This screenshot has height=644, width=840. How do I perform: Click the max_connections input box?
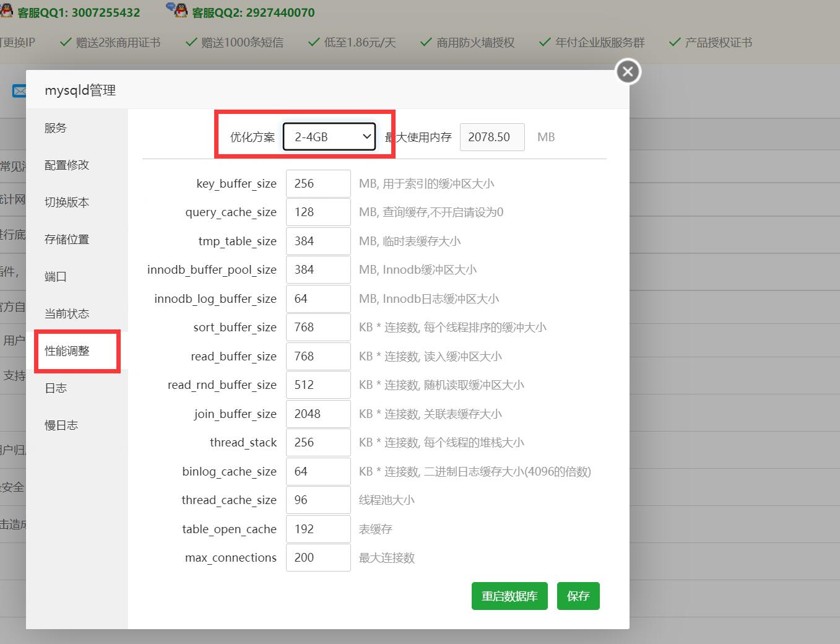point(318,558)
